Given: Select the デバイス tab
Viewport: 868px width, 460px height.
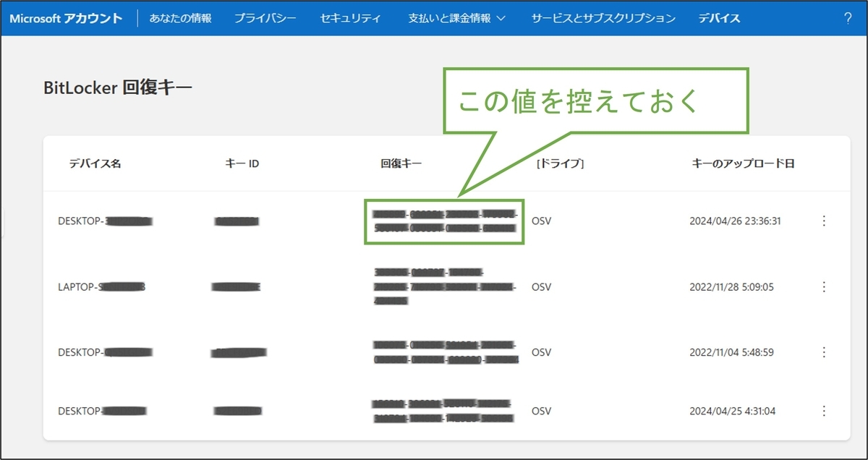Looking at the screenshot, I should 719,18.
